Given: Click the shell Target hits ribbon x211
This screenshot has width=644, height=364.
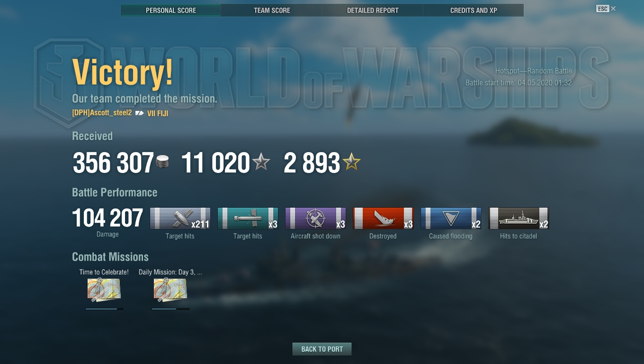Looking at the screenshot, I should click(x=180, y=218).
